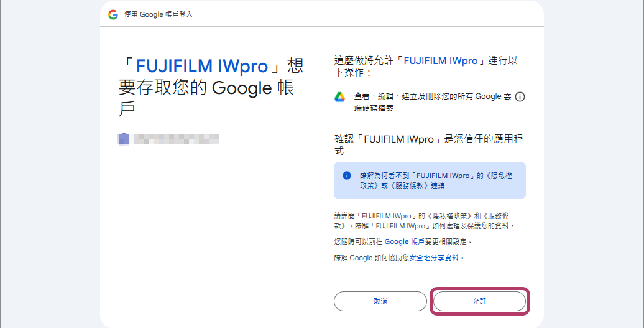Click the Google Drive icon
This screenshot has width=644, height=328.
click(x=339, y=97)
